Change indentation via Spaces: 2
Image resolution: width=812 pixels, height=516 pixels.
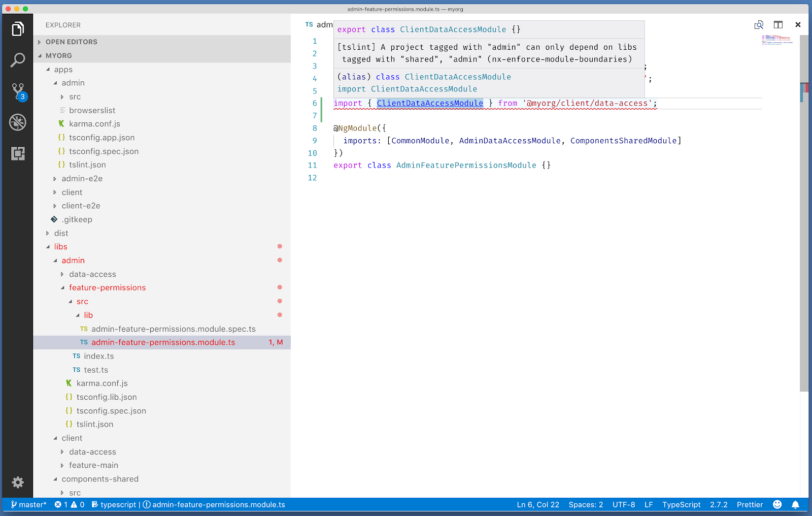click(586, 504)
